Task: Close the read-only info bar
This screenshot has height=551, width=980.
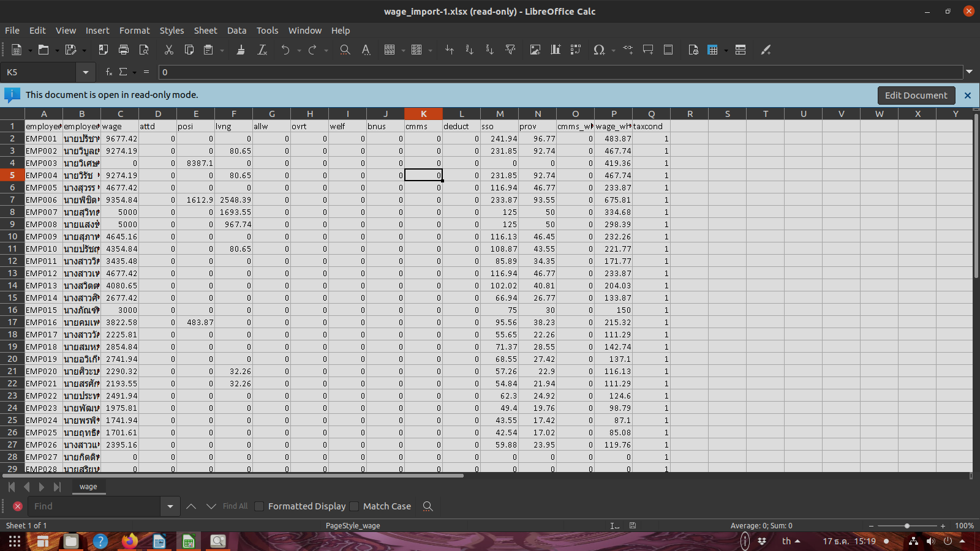Action: pyautogui.click(x=968, y=96)
